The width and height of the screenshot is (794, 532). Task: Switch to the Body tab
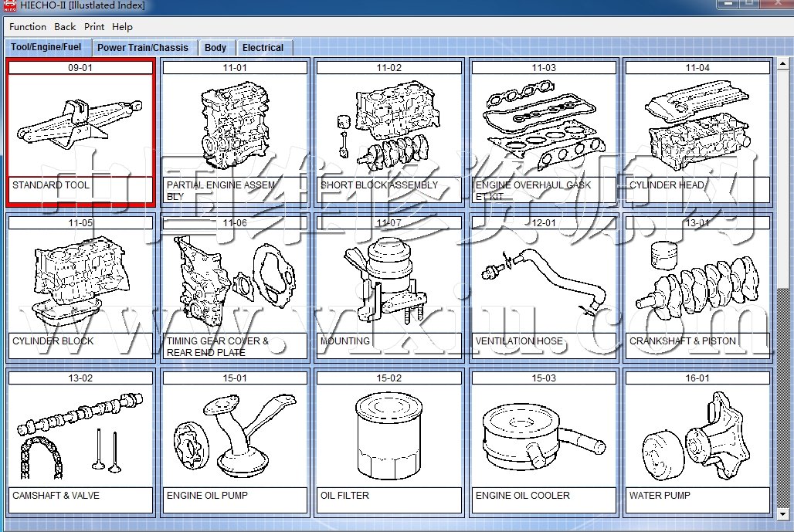pos(215,48)
